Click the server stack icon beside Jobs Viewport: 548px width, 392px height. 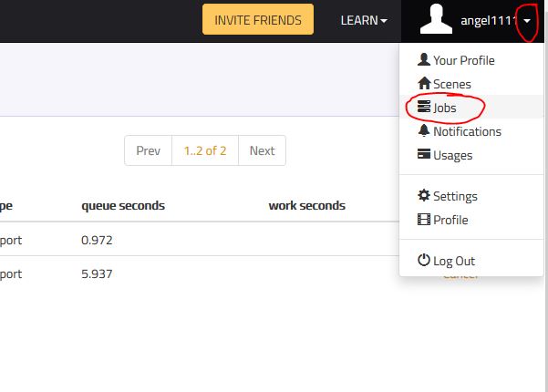pos(424,107)
